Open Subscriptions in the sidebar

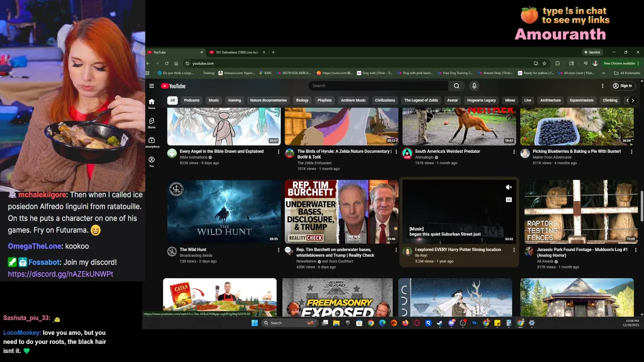tap(151, 142)
